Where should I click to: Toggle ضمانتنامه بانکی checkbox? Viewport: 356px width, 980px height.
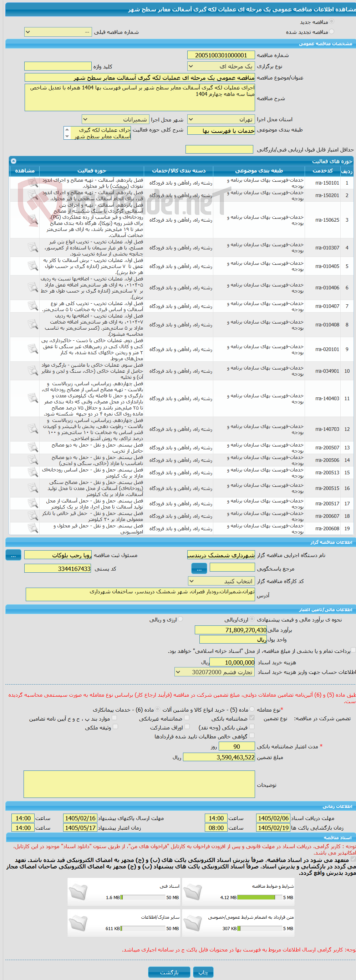coord(252,718)
